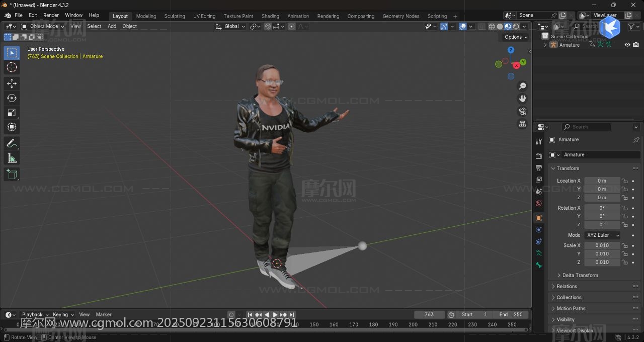
Task: Activate the Rotate tool
Action: [12, 98]
